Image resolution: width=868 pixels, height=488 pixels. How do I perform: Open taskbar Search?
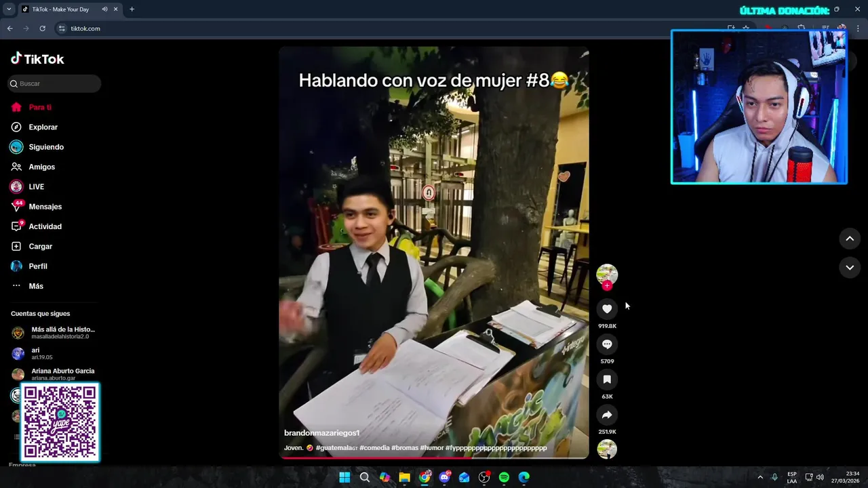(365, 477)
